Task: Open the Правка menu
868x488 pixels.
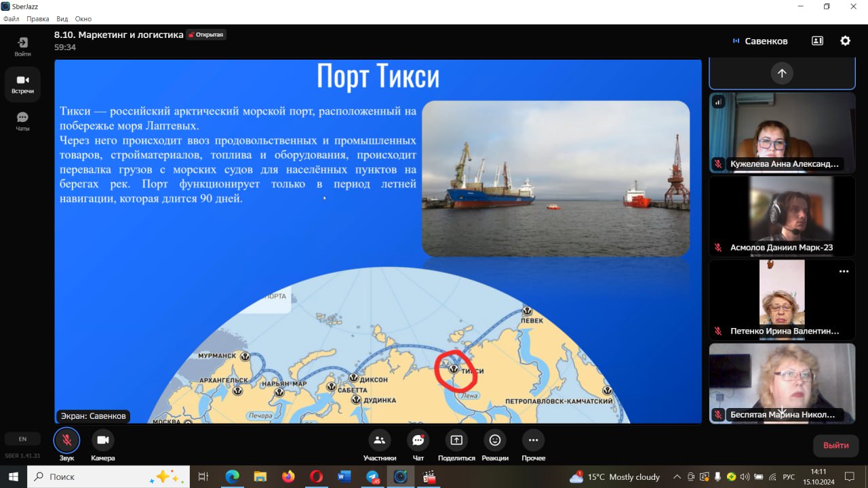Action: pos(37,19)
